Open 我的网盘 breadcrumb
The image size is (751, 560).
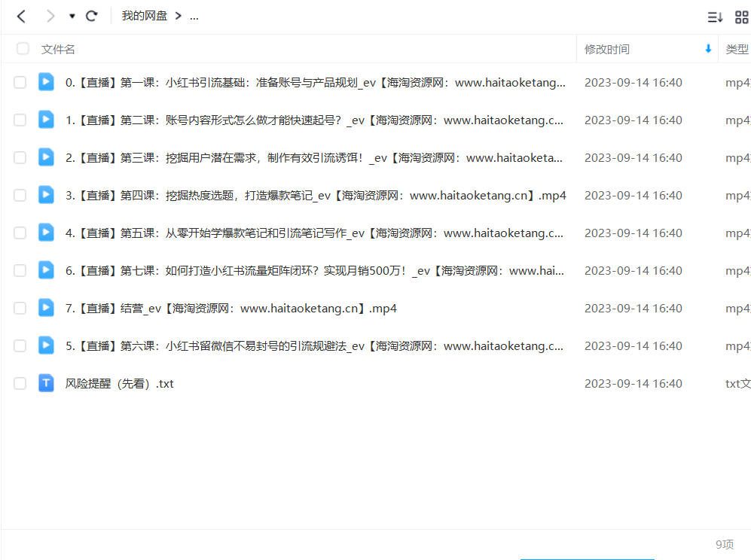point(144,17)
